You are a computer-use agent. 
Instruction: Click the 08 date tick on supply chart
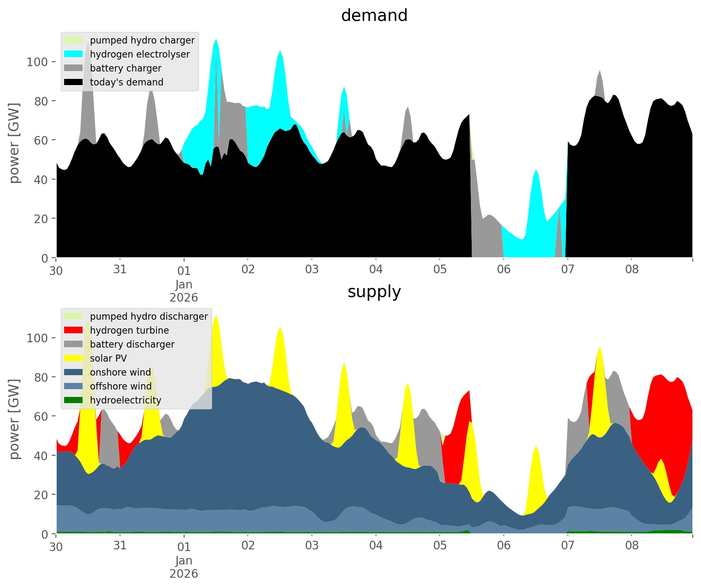pyautogui.click(x=632, y=546)
